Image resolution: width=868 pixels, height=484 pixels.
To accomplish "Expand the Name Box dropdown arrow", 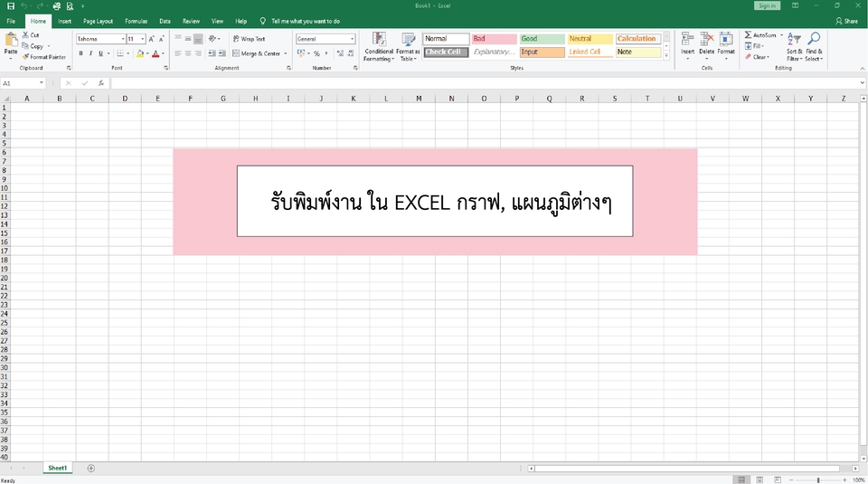I will pyautogui.click(x=42, y=83).
